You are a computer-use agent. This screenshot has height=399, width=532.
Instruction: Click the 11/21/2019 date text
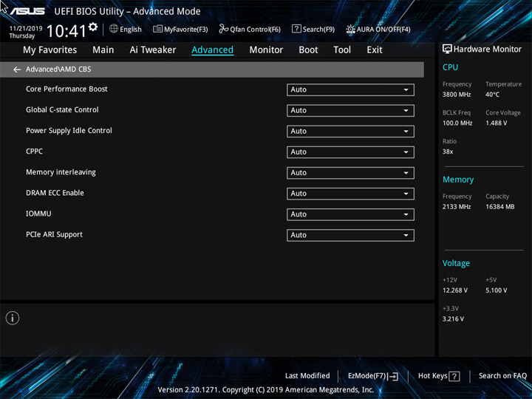click(x=26, y=29)
